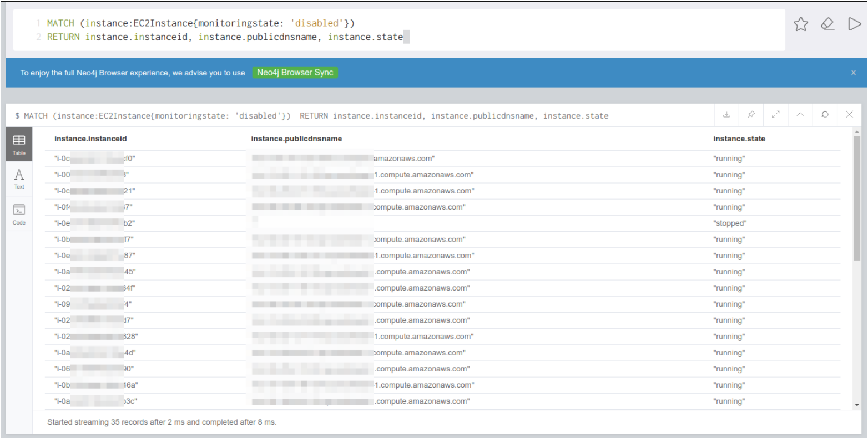The width and height of the screenshot is (868, 438).
Task: Expand result frame to fullscreen
Action: [776, 115]
